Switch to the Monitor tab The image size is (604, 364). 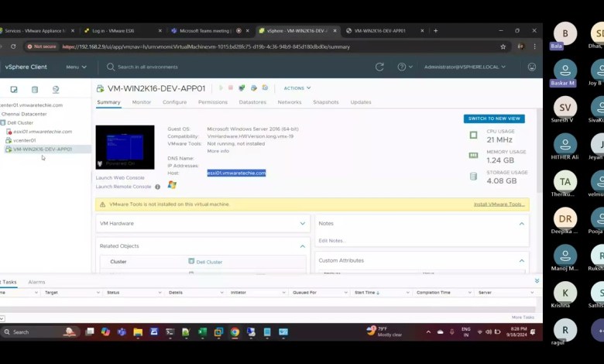[142, 102]
